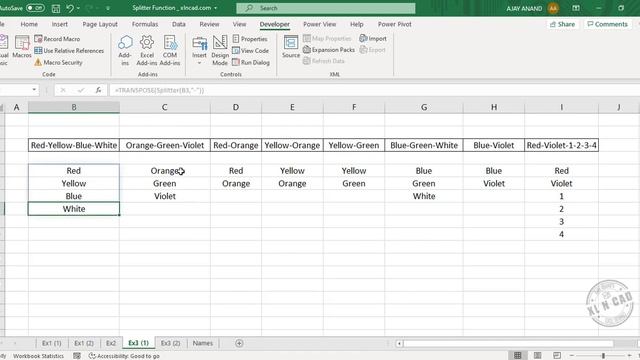Open the Home tab

(x=29, y=24)
